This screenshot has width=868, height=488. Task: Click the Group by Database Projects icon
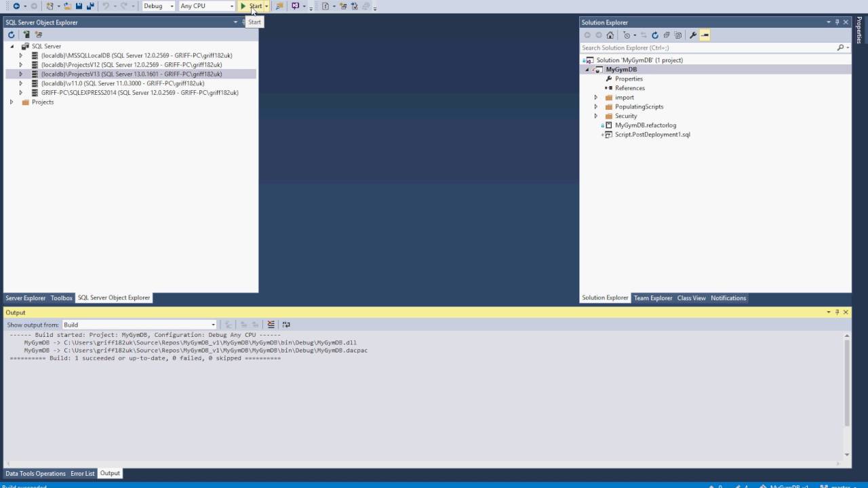point(39,35)
